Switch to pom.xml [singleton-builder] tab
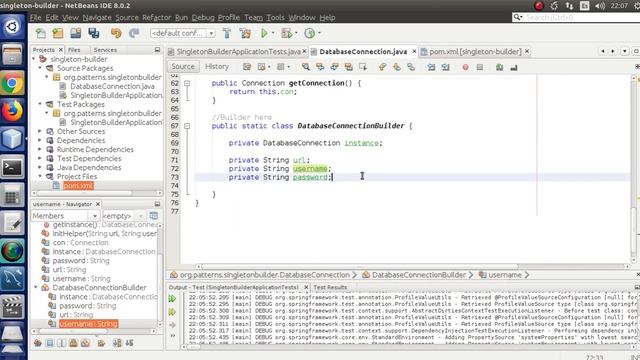640x360 pixels. coord(475,52)
